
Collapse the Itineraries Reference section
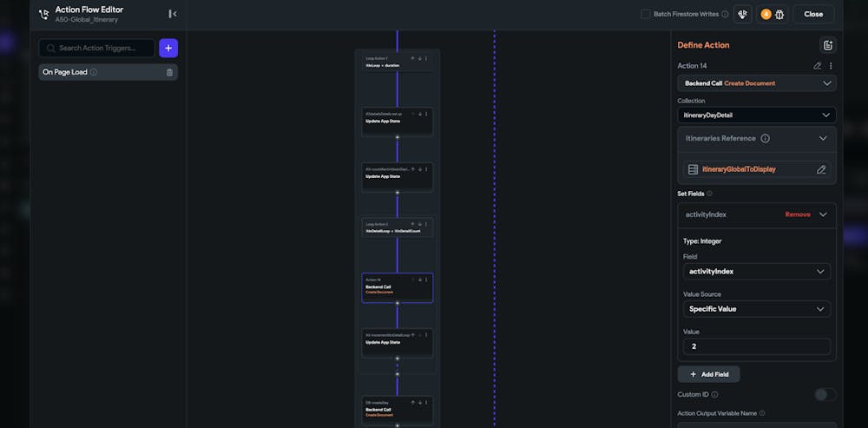823,138
